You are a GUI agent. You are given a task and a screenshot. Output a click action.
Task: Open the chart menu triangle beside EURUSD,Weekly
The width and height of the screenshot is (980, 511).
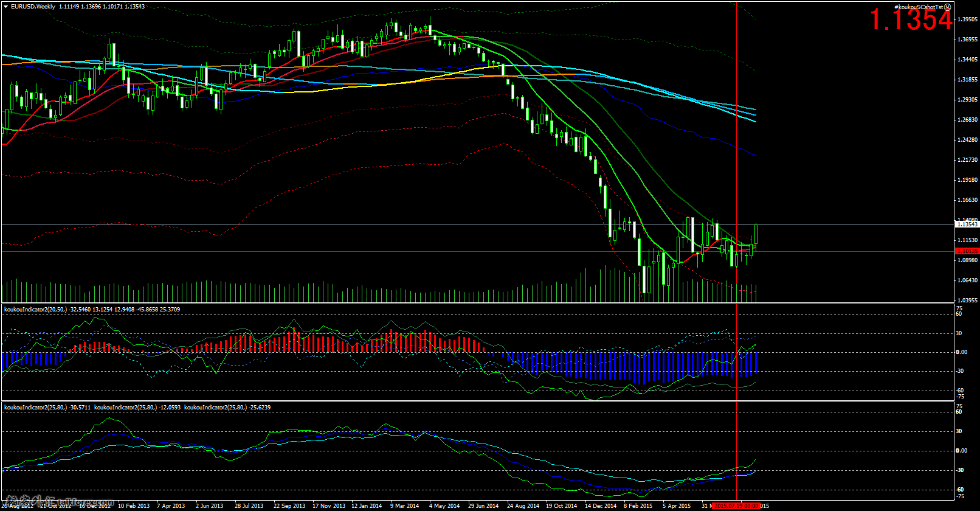[x=5, y=7]
